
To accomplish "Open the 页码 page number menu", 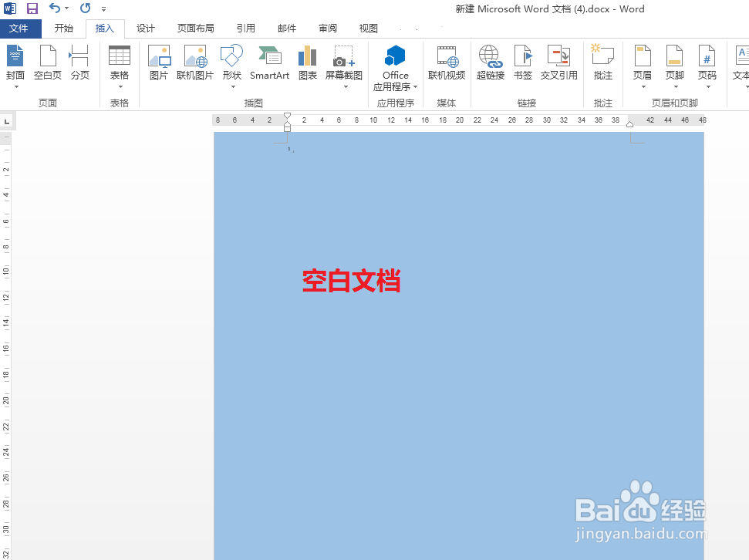I will (x=707, y=66).
